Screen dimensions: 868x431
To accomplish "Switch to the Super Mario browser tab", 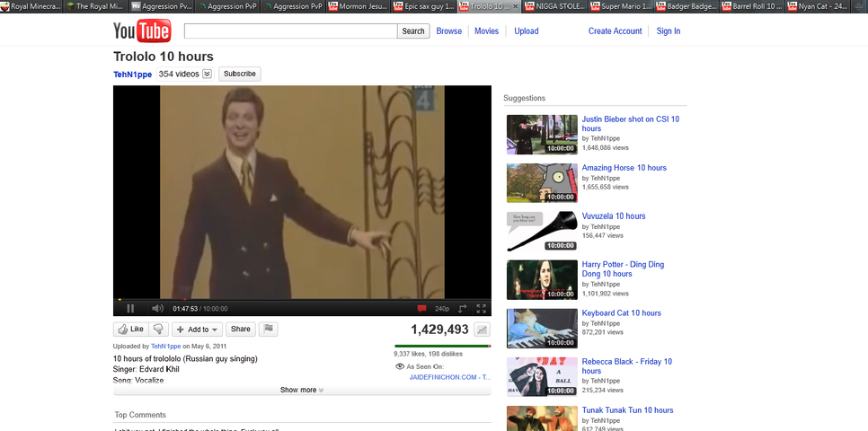I will (x=620, y=6).
